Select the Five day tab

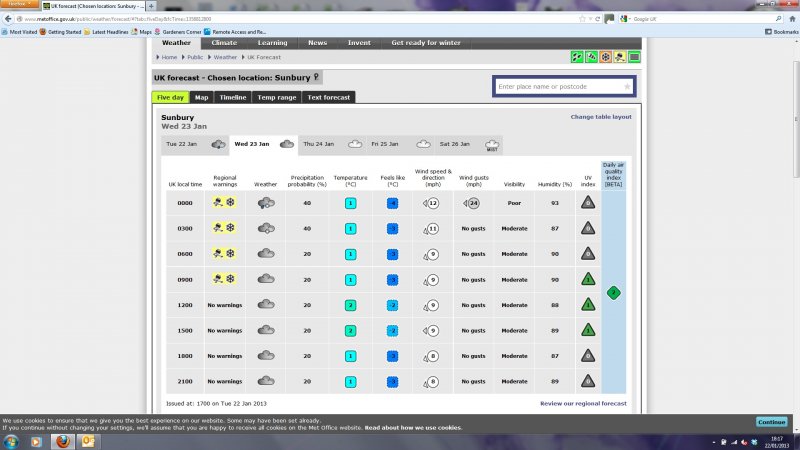coord(170,97)
